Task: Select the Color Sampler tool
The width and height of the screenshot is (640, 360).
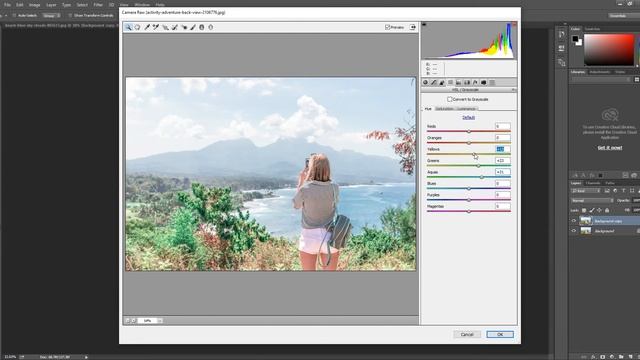Action: (156, 27)
